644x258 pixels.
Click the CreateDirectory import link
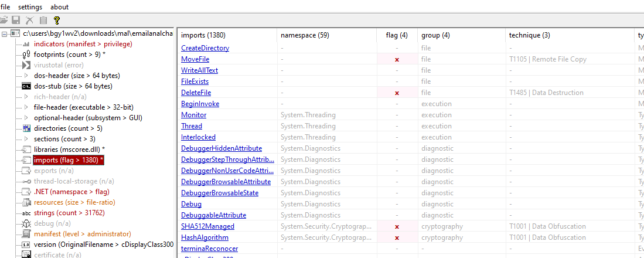(205, 48)
